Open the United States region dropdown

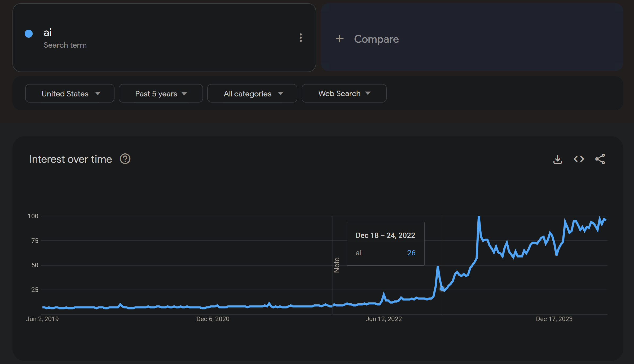(70, 94)
